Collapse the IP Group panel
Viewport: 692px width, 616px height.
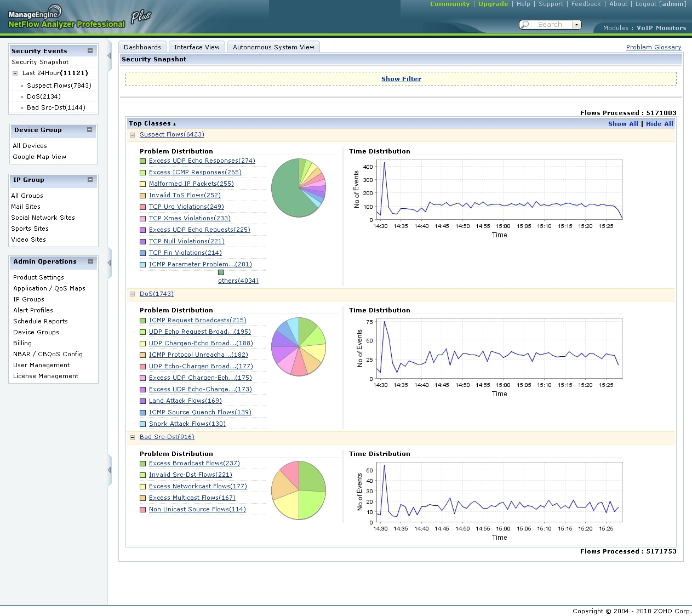pos(90,180)
